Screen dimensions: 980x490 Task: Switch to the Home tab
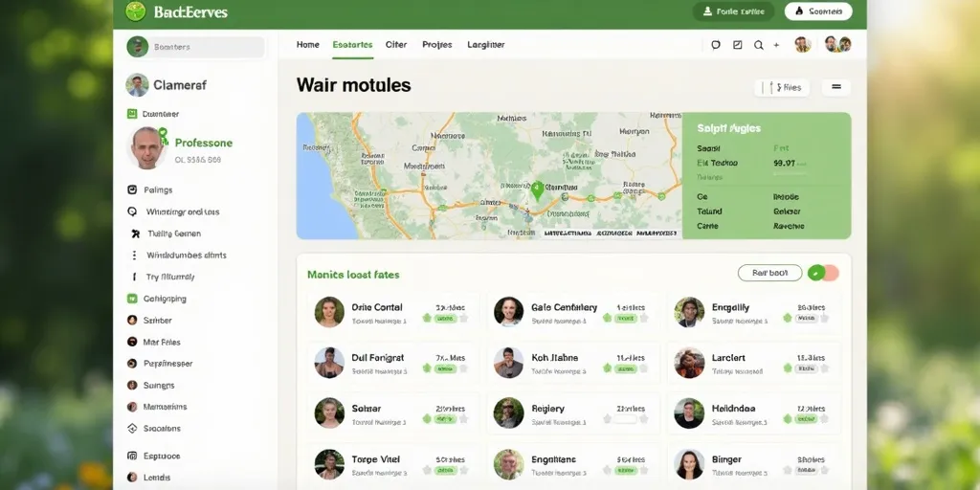pos(307,45)
